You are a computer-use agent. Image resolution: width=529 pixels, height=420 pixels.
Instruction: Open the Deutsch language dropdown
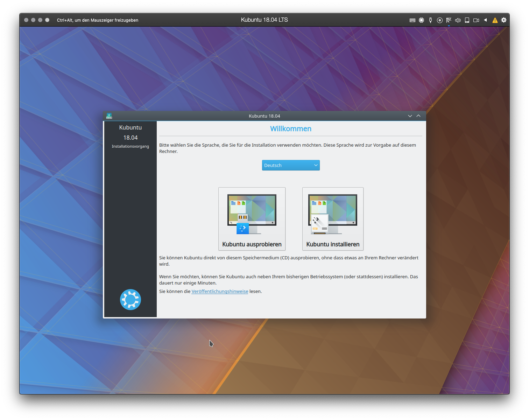[x=291, y=165]
